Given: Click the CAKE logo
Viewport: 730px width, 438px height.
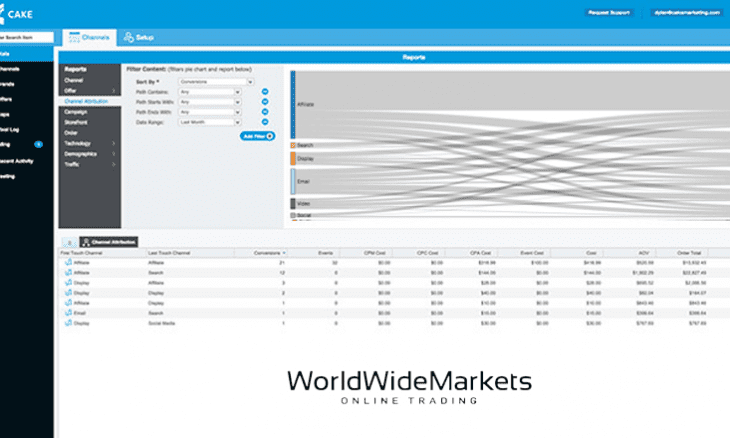Looking at the screenshot, I should click(16, 14).
